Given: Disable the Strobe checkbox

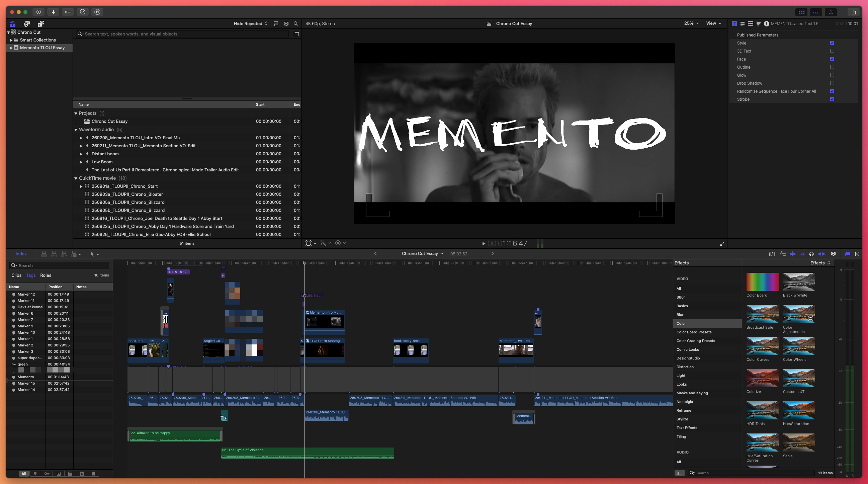Looking at the screenshot, I should tap(832, 99).
